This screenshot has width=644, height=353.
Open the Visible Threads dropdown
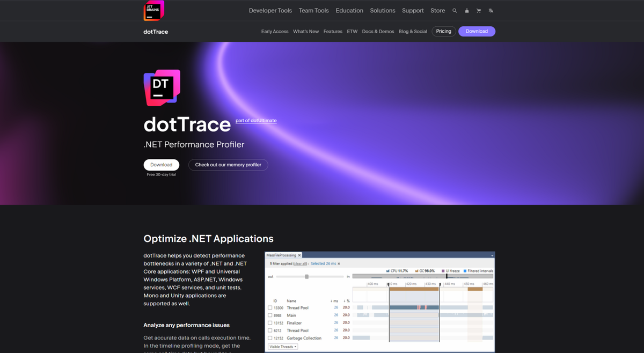[283, 347]
